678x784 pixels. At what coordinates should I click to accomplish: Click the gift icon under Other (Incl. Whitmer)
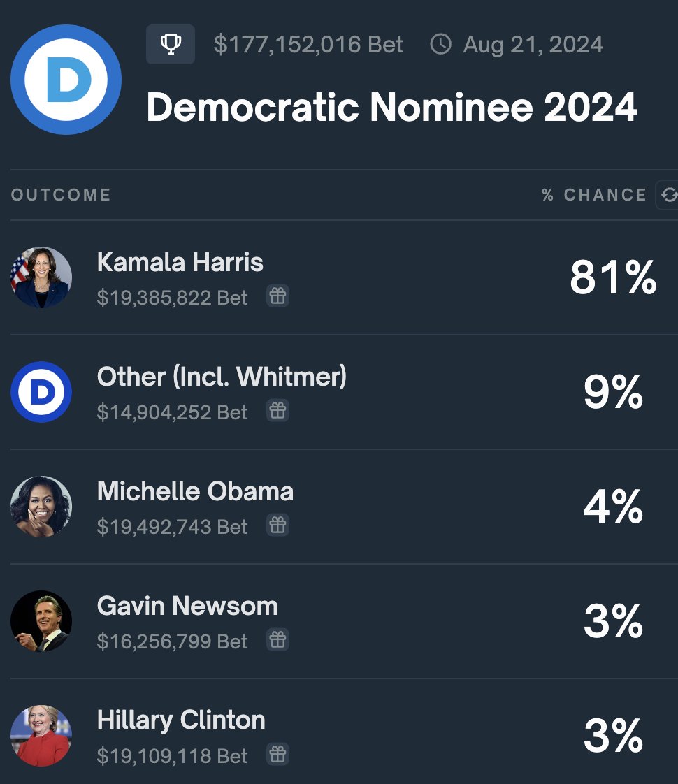pyautogui.click(x=277, y=410)
